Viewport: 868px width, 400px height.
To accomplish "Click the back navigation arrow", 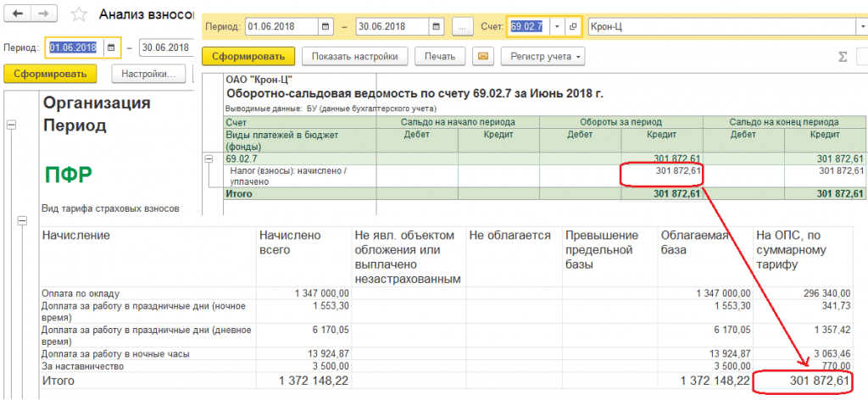I will [x=19, y=14].
